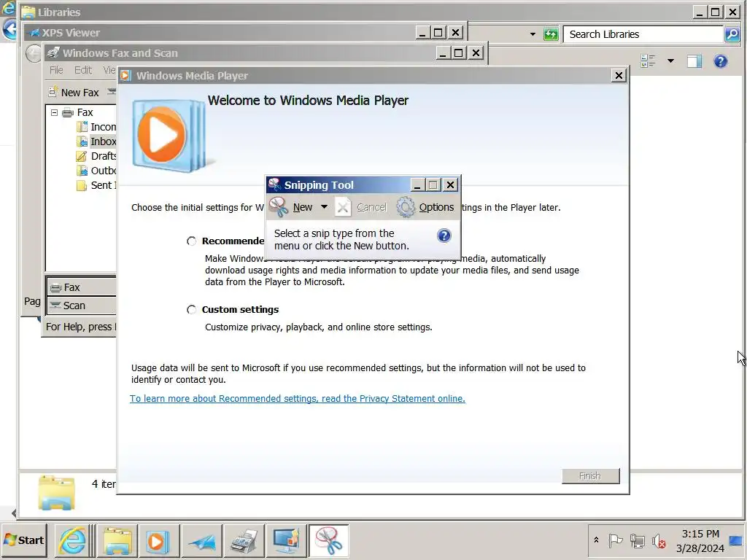Click Show Desktop button at taskbar end
747x560 pixels.
737,540
